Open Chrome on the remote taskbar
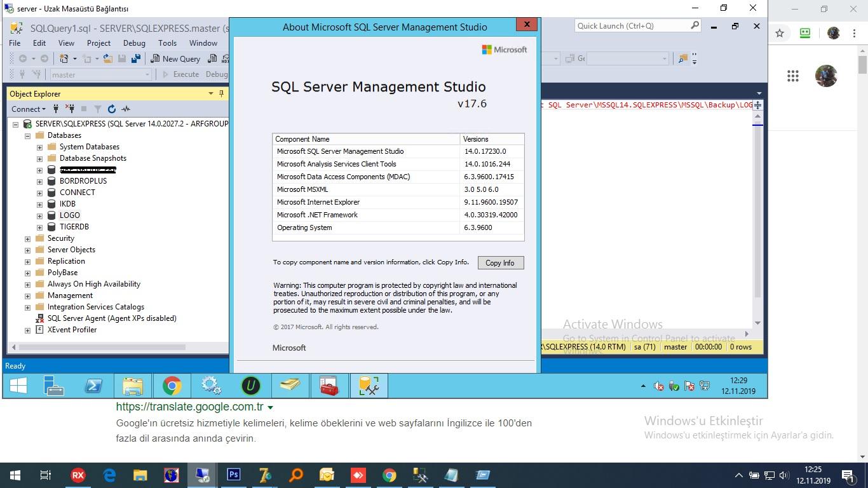 pyautogui.click(x=172, y=386)
